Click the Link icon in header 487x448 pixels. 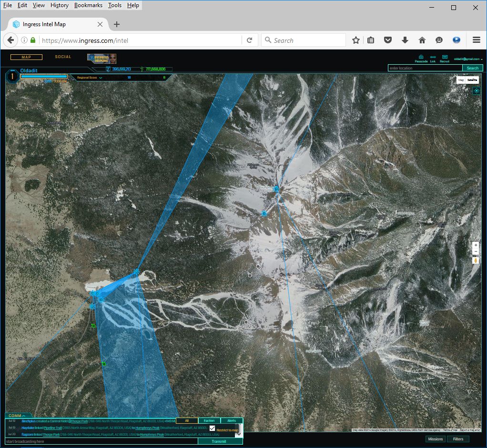coord(433,58)
